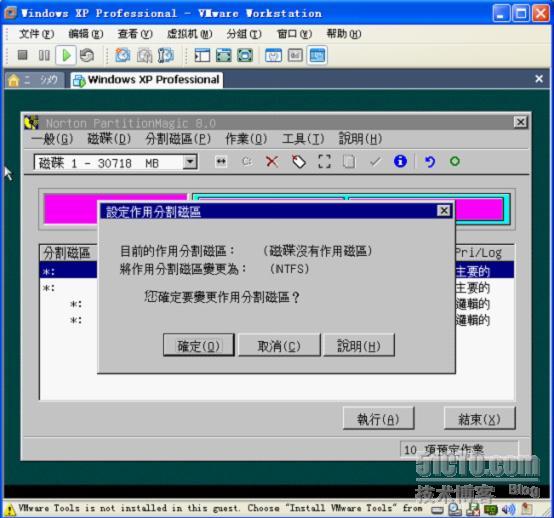Click blue info icon in PartitionMagic toolbar
This screenshot has width=554, height=518.
(x=400, y=161)
